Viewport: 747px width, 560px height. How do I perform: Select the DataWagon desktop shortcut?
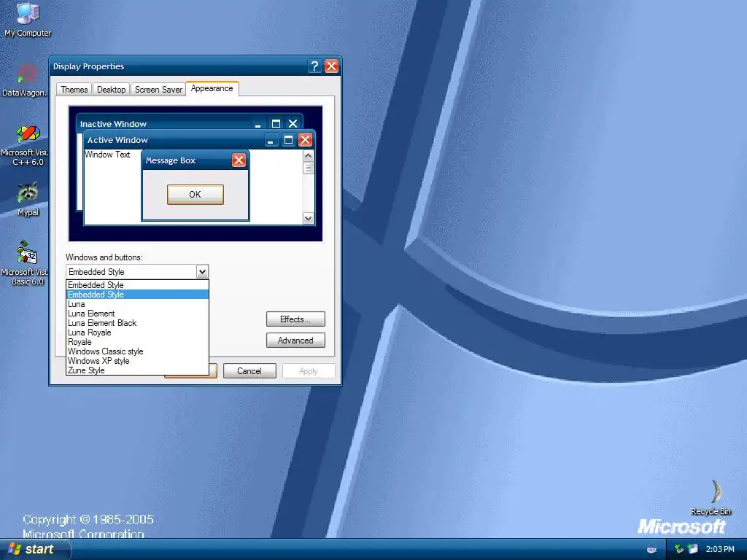click(25, 80)
